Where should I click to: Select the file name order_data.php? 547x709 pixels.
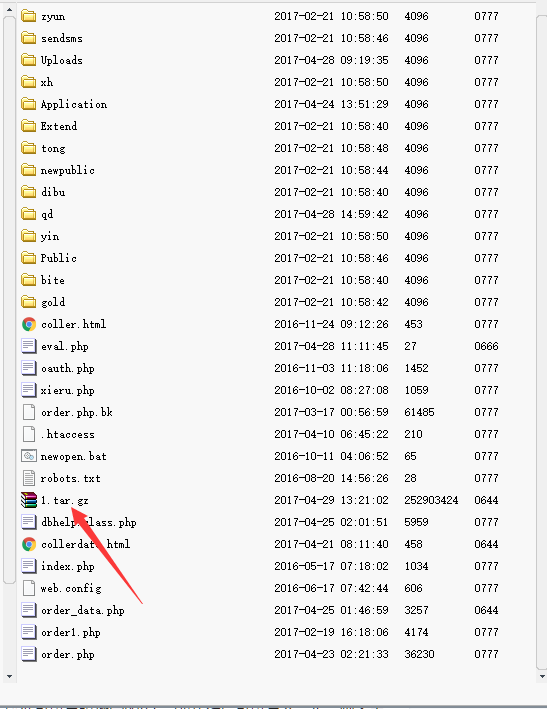point(83,610)
